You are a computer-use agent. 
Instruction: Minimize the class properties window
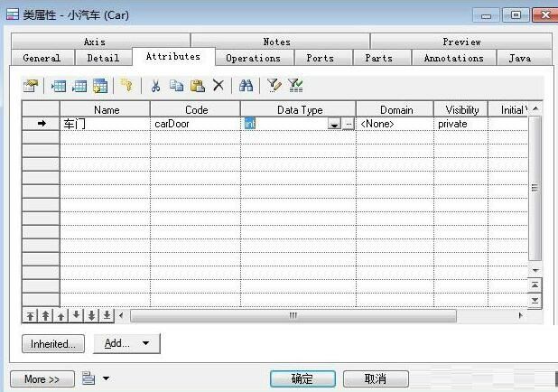486,15
